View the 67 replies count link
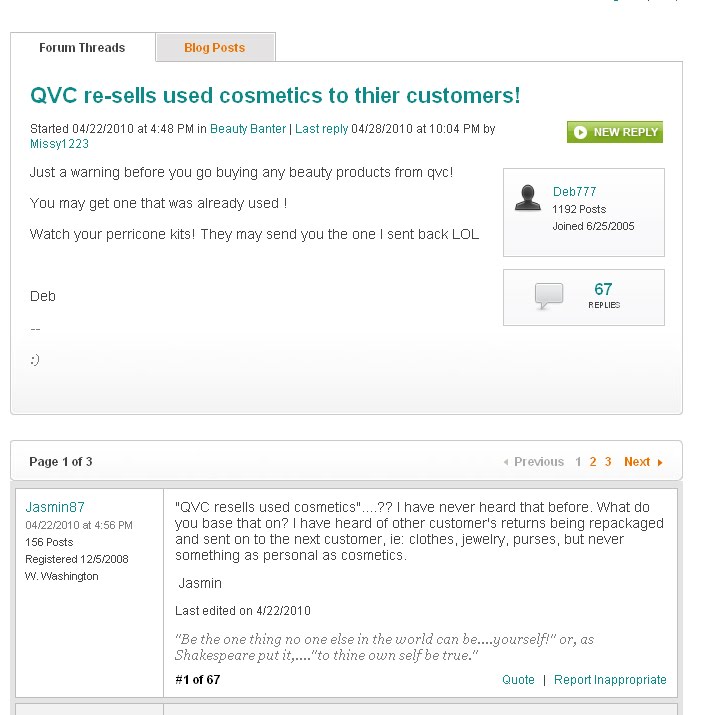This screenshot has height=715, width=704. pos(603,290)
